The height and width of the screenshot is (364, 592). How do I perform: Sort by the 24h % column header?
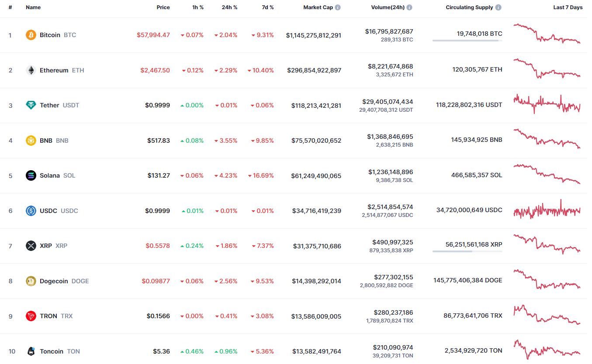229,7
